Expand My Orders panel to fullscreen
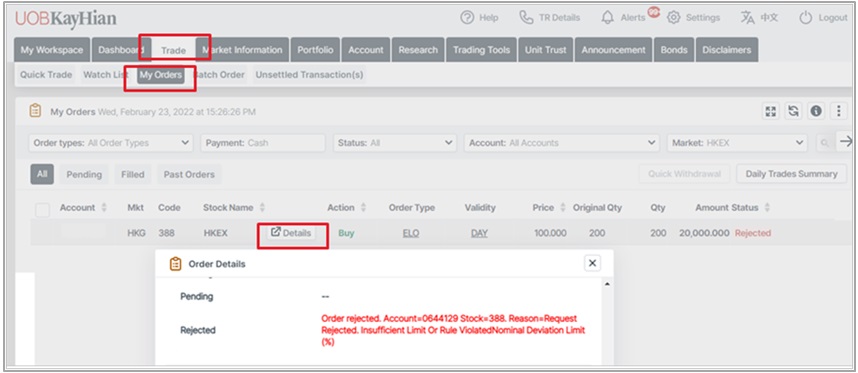The width and height of the screenshot is (858, 373). coord(771,111)
